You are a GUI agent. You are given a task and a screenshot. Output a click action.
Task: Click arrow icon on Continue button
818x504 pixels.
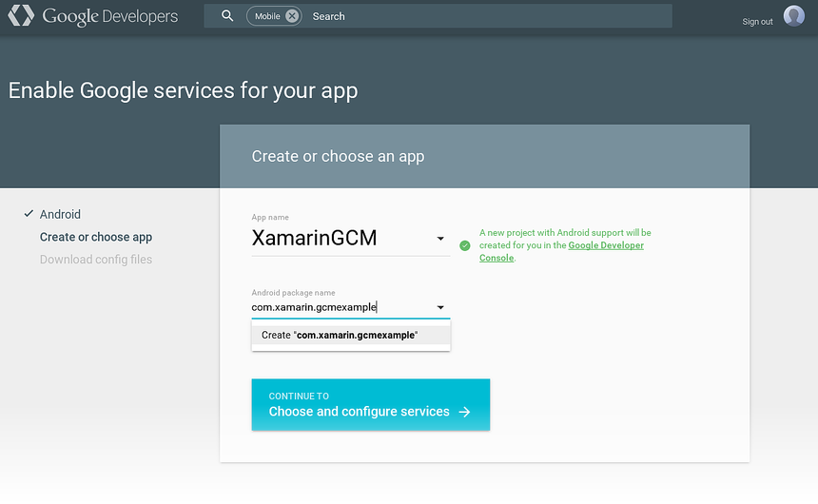(x=464, y=412)
